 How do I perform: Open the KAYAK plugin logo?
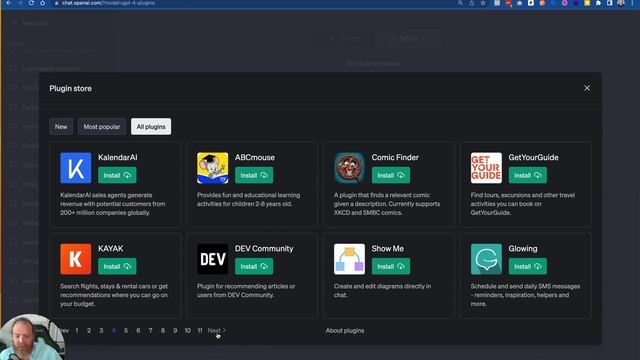point(76,259)
